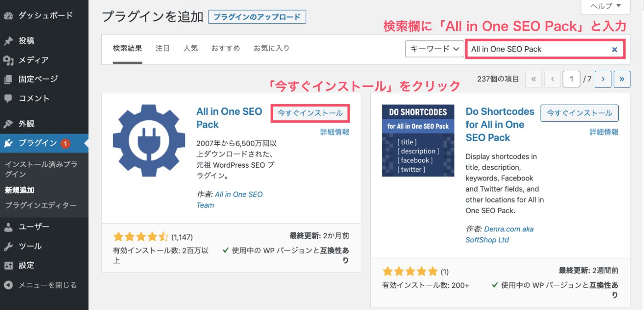Image resolution: width=644 pixels, height=310 pixels.
Task: Switch to the 注目 tab
Action: [x=163, y=48]
